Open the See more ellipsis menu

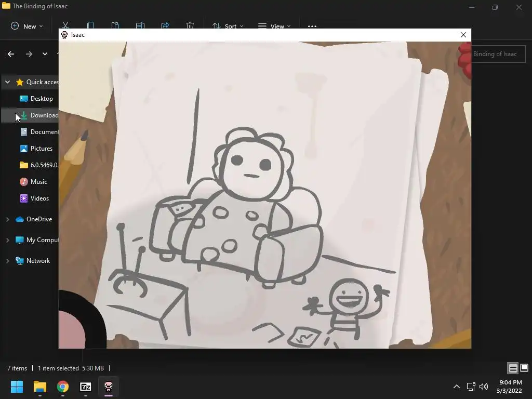[312, 26]
